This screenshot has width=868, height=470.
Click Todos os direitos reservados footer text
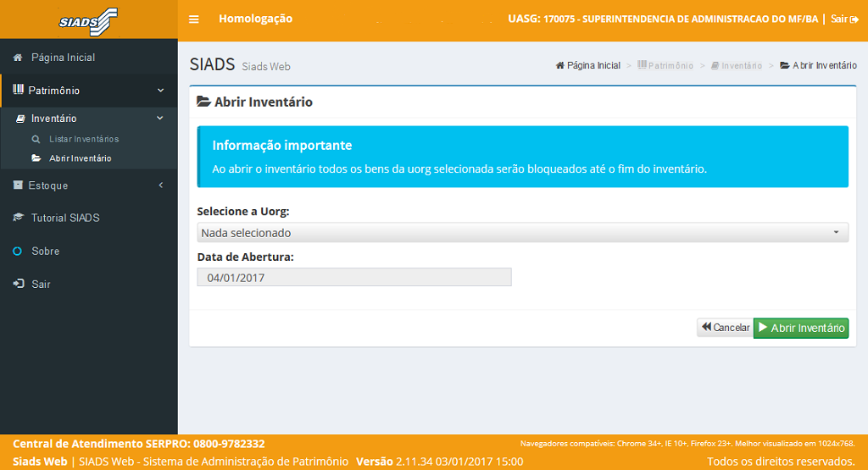pos(781,462)
